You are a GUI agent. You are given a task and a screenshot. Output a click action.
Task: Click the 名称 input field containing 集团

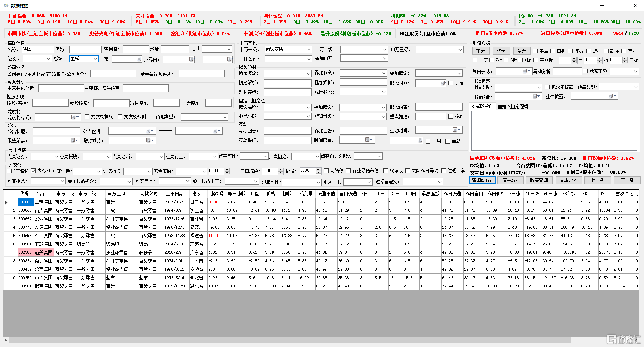(x=38, y=49)
